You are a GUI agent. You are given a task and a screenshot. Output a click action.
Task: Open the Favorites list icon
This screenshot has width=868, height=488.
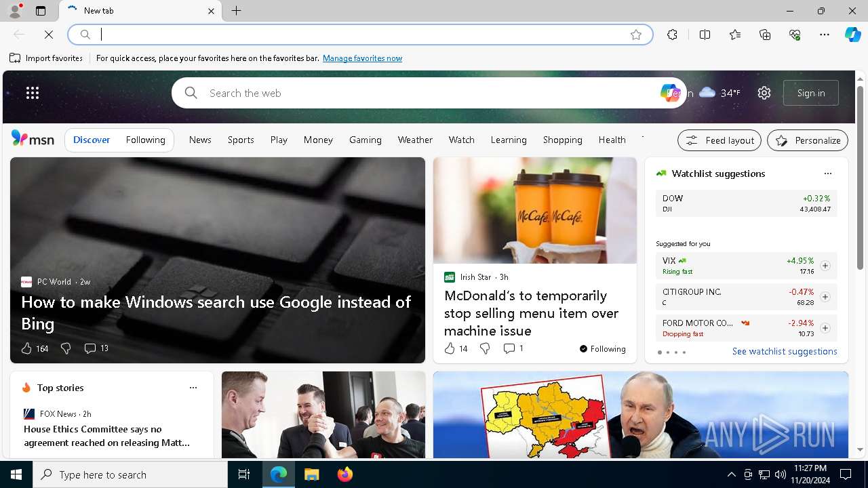735,35
